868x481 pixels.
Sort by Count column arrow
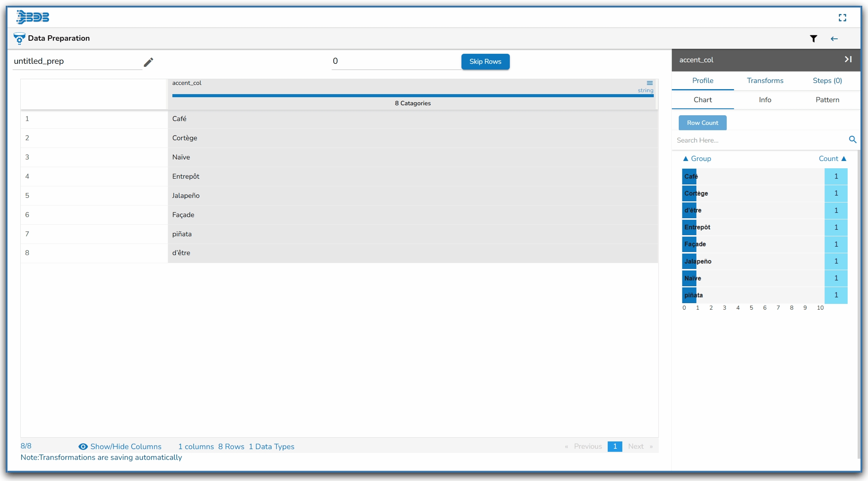click(844, 159)
